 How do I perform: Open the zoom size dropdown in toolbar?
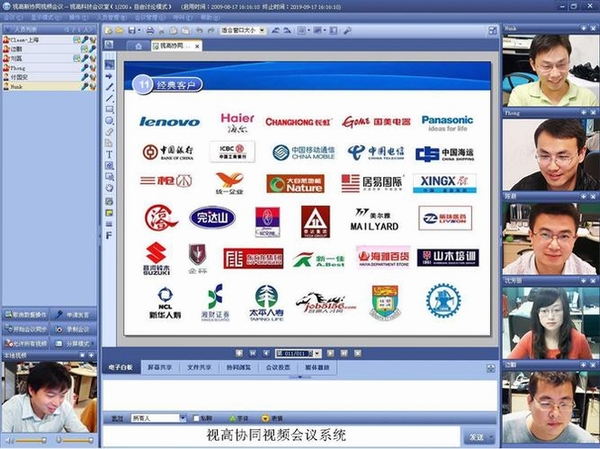click(x=262, y=30)
